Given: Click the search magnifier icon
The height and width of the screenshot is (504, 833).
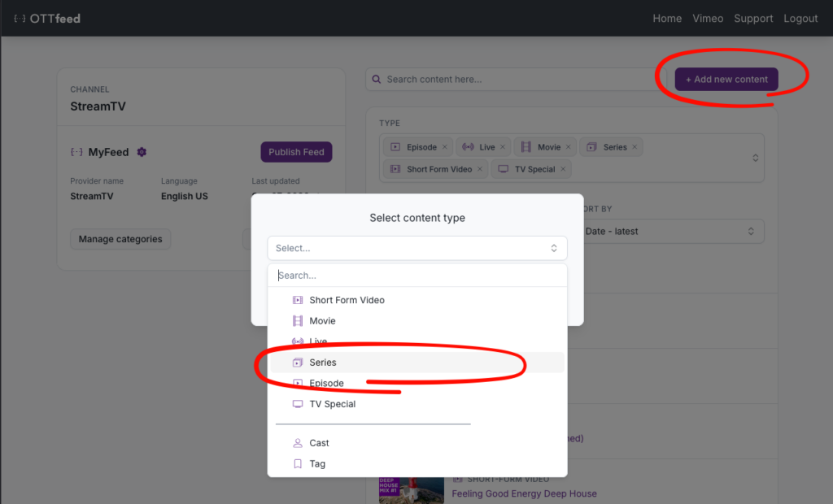Looking at the screenshot, I should [377, 79].
